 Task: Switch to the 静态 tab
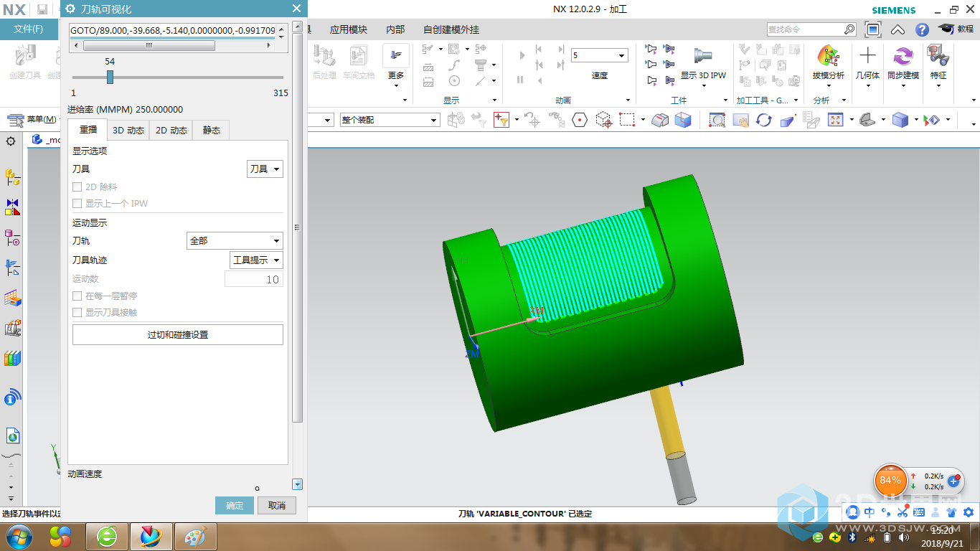point(212,130)
